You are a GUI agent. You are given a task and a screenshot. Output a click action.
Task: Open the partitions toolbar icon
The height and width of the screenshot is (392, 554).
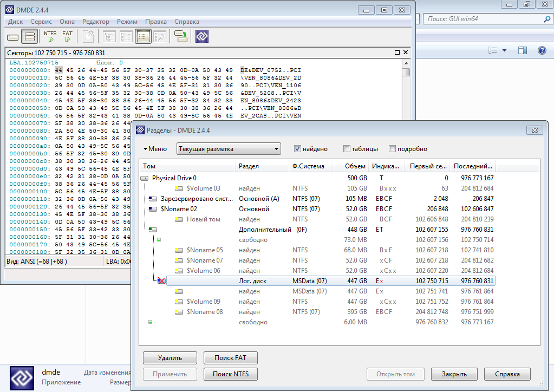30,37
